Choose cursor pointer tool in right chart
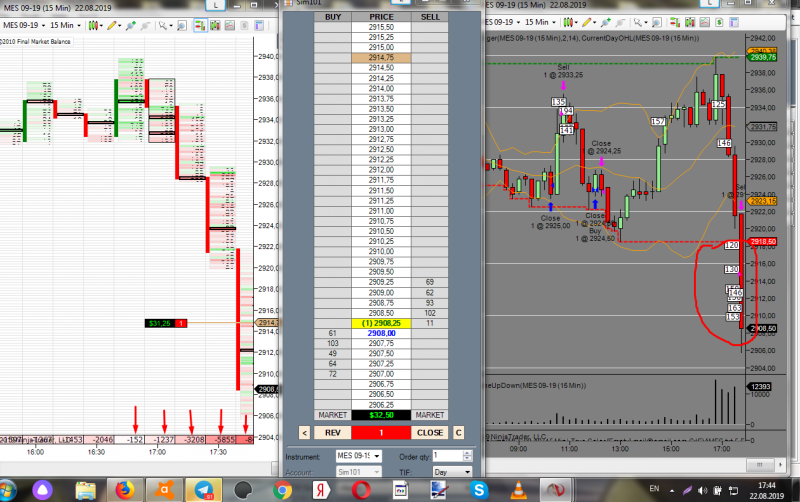Viewport: 800px width, 502px height. [637, 22]
